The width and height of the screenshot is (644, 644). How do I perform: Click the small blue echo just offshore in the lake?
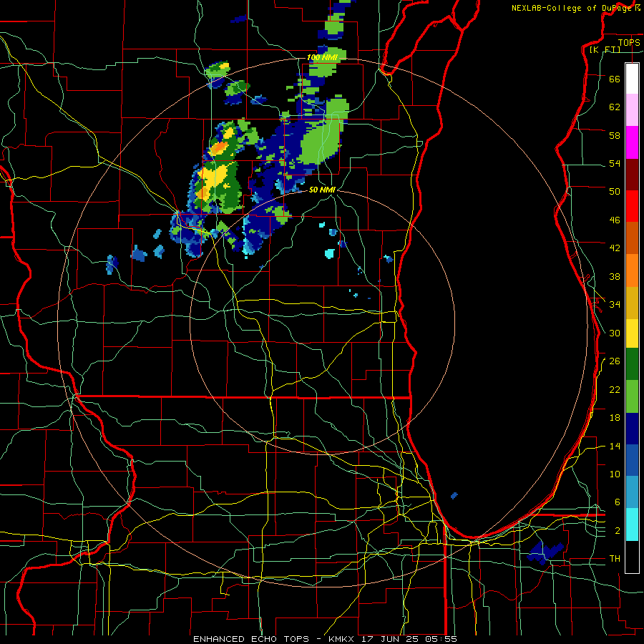pyautogui.click(x=454, y=495)
